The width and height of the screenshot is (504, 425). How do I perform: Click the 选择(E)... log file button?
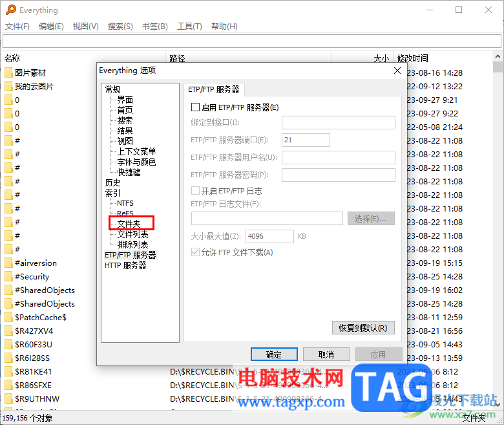pyautogui.click(x=371, y=219)
